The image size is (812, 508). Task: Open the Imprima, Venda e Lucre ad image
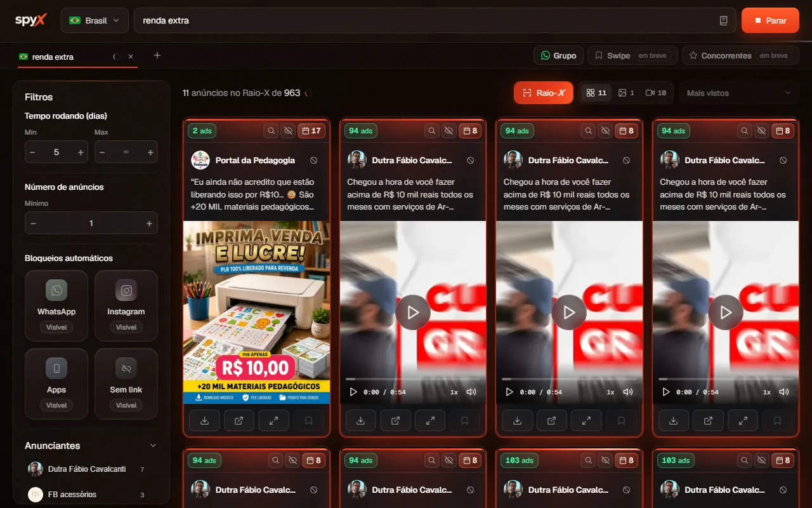tap(256, 312)
